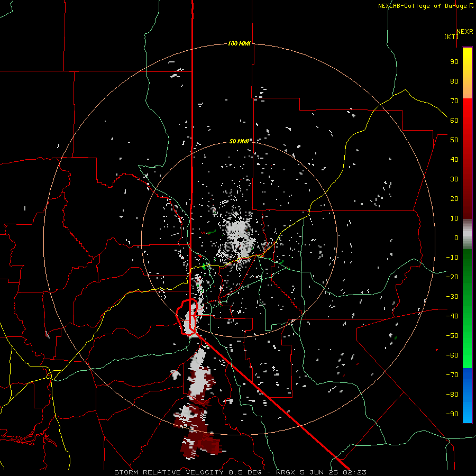Click the 0 value on the velocity scale
476x476 pixels.
456,238
